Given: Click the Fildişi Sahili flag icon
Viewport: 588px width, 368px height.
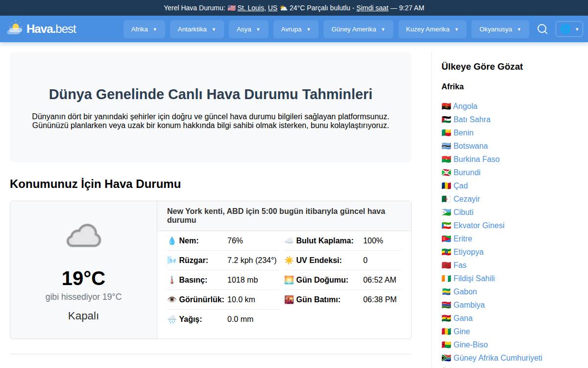Looking at the screenshot, I should pos(446,279).
